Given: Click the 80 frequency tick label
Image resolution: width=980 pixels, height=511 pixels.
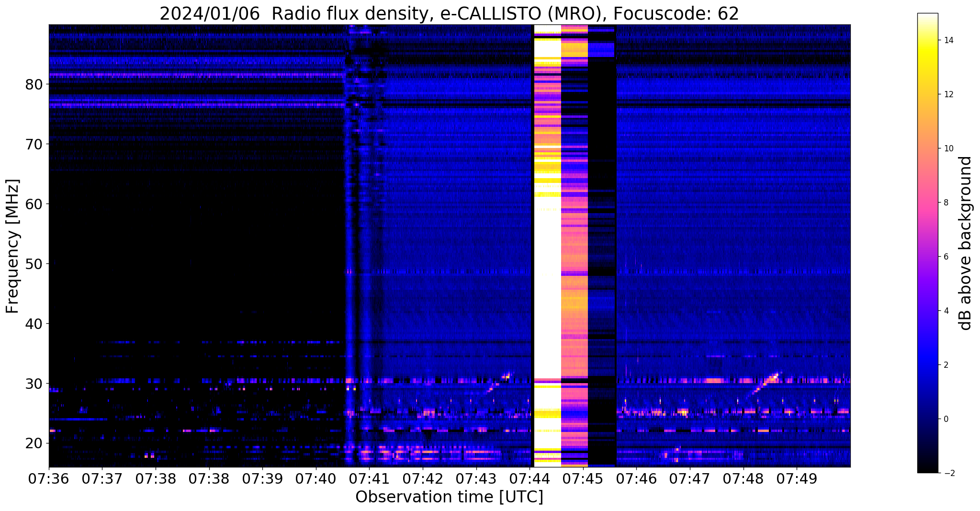Looking at the screenshot, I should point(34,84).
